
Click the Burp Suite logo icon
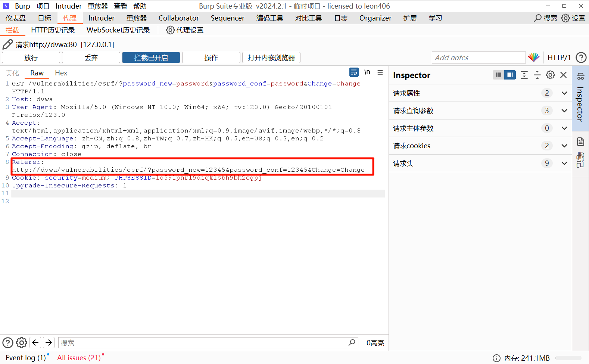(6, 6)
